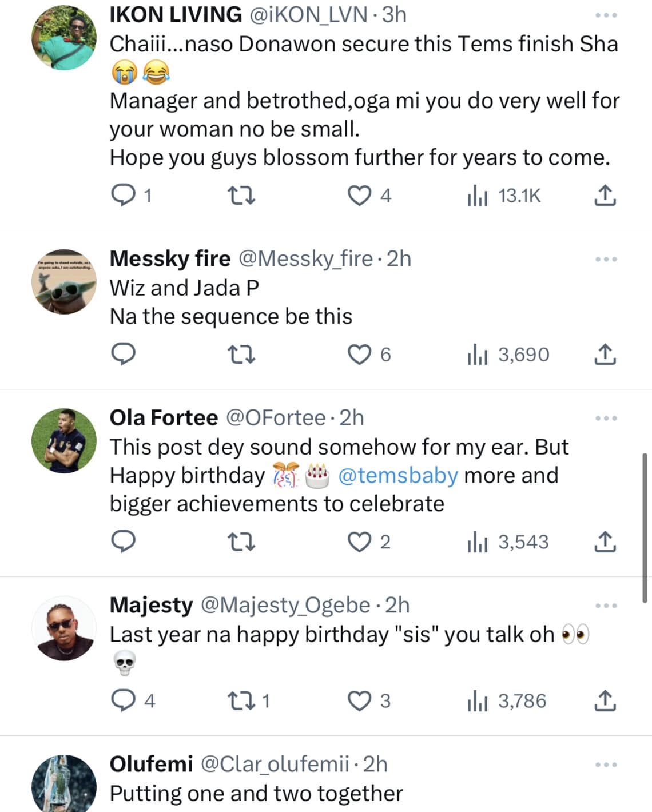
Task: Open more options for Messky fire tweet
Action: 606,260
